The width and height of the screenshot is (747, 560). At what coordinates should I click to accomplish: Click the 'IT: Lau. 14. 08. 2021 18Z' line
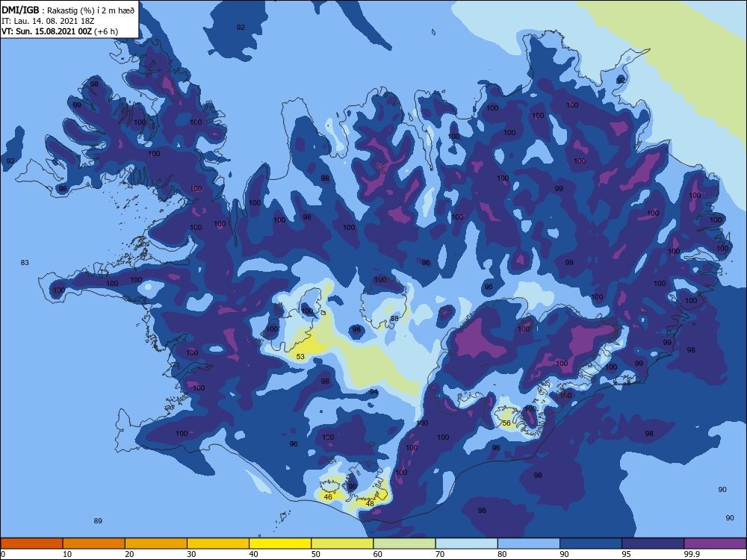pos(48,21)
